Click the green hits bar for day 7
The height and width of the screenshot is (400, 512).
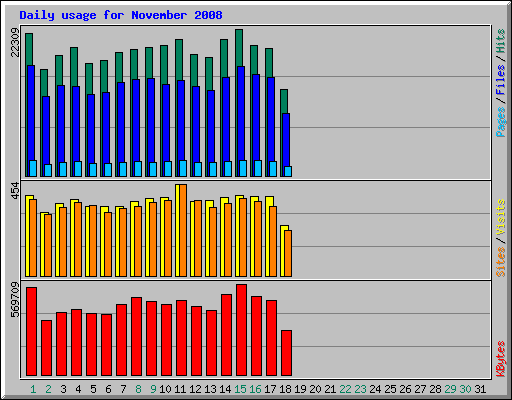[x=118, y=67]
